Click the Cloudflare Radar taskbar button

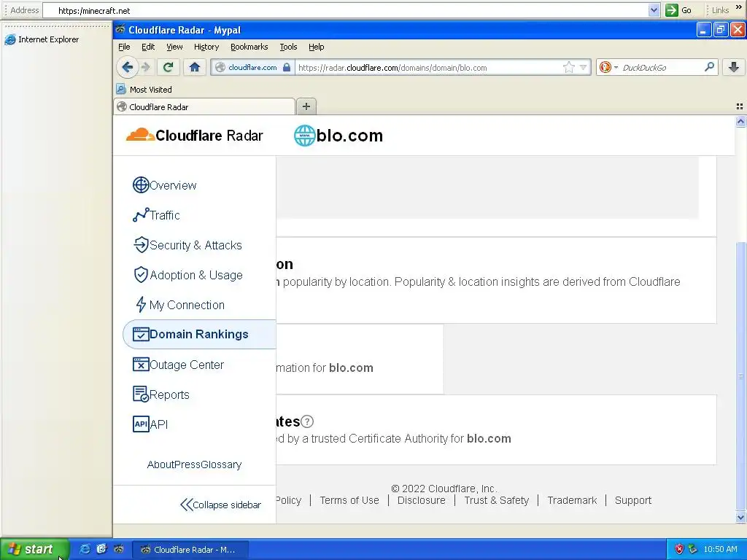click(190, 550)
